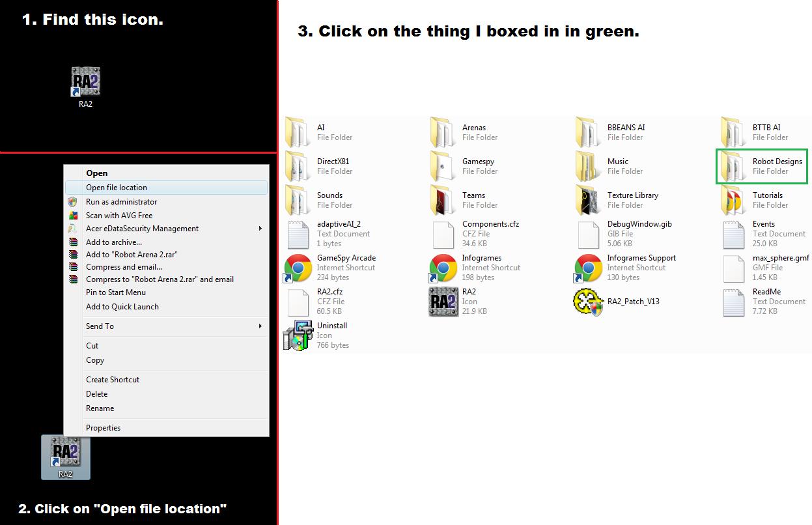Image resolution: width=812 pixels, height=525 pixels.
Task: Select the DebugWindow.gib file icon
Action: point(589,234)
